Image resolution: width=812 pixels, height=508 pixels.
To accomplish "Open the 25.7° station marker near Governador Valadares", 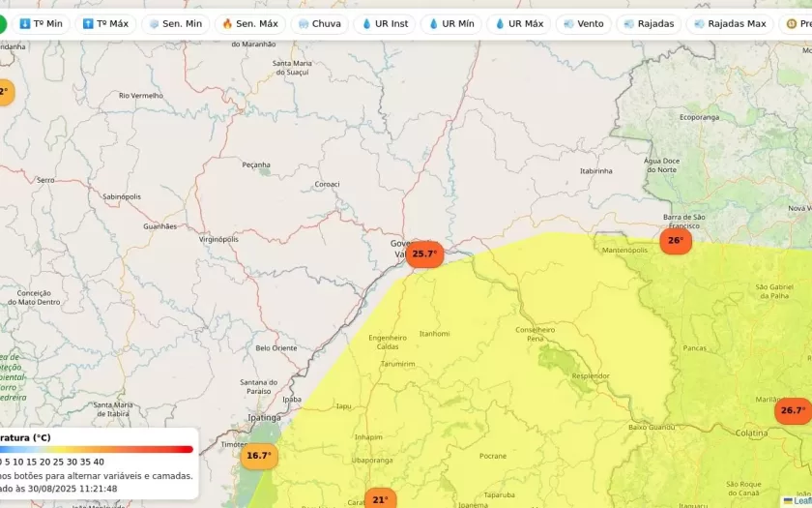I will (x=424, y=254).
